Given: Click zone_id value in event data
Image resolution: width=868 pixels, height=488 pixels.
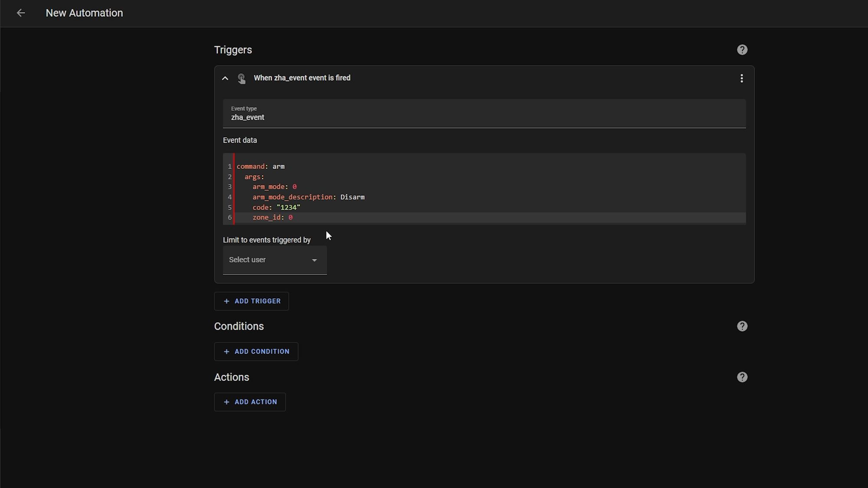Looking at the screenshot, I should (290, 217).
